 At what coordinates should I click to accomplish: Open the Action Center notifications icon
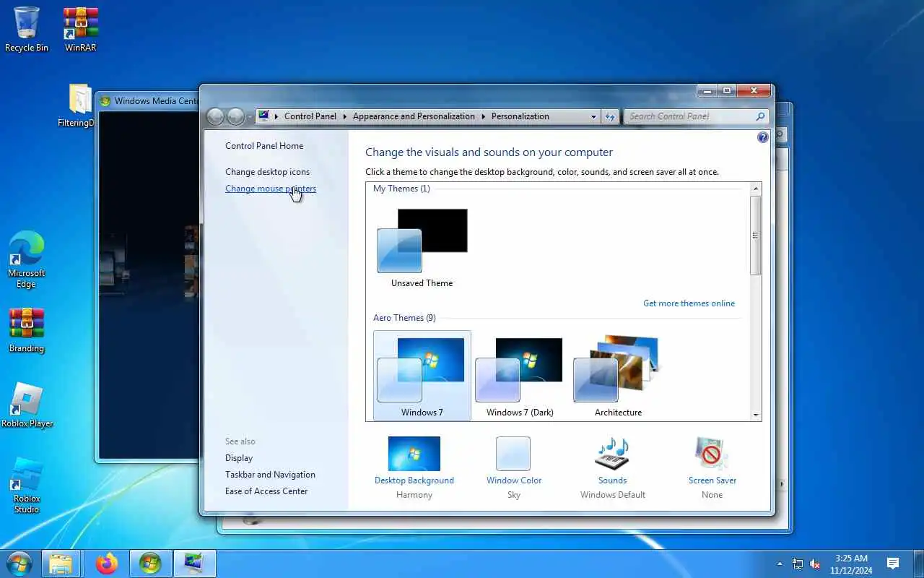(x=893, y=564)
